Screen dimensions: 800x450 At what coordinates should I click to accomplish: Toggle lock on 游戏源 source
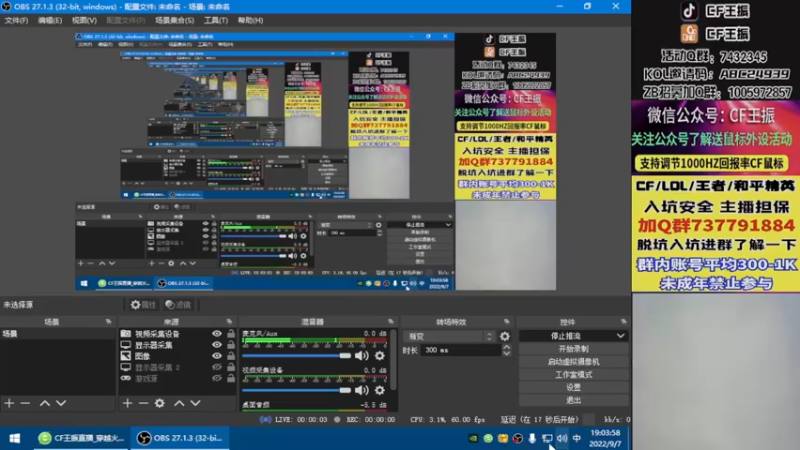click(231, 379)
